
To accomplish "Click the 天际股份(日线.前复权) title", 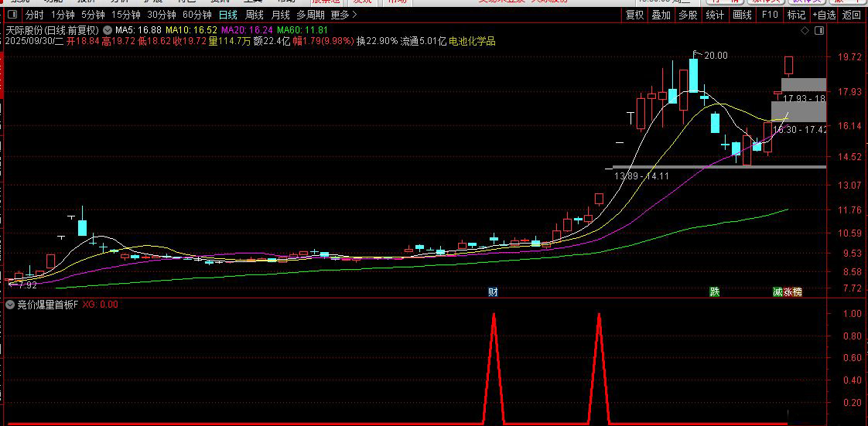I will click(53, 30).
